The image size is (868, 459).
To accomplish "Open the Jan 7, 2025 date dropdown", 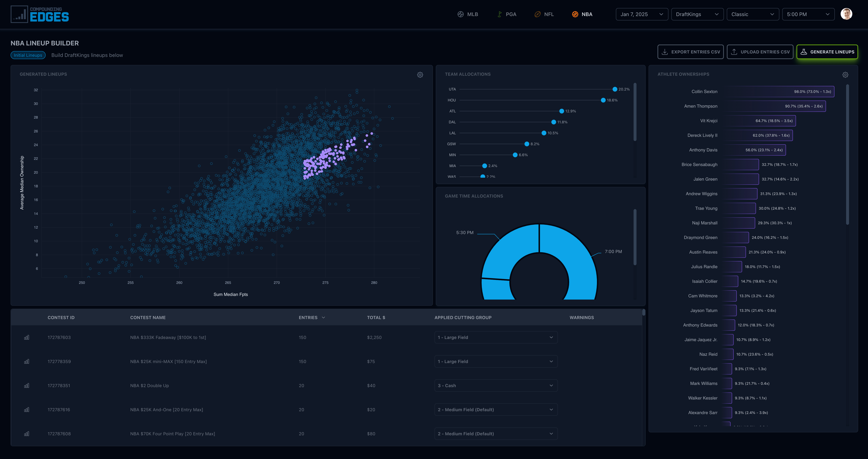I will [642, 14].
